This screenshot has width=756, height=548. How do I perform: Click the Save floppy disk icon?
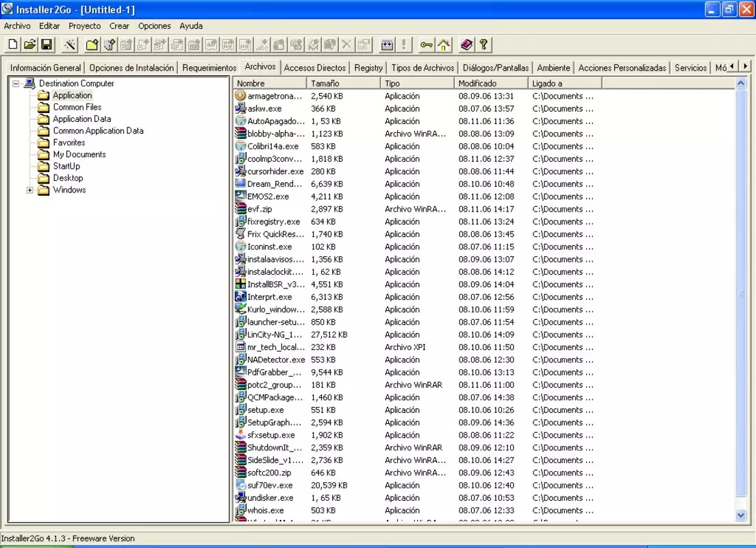[47, 45]
